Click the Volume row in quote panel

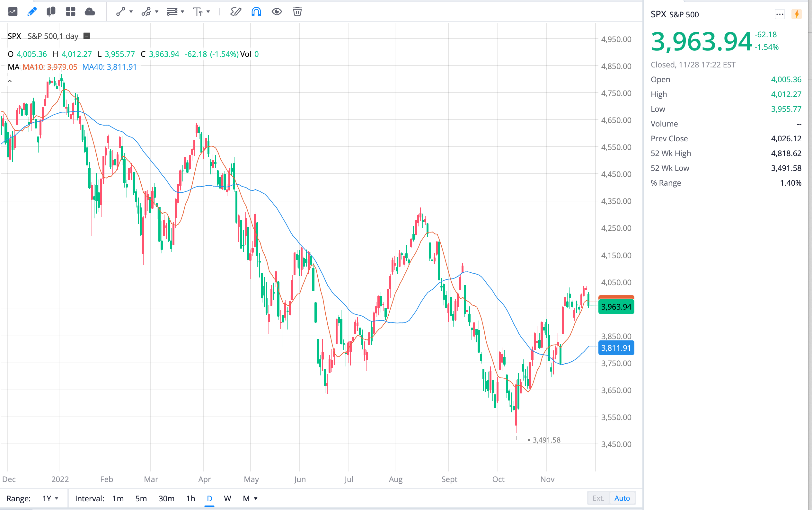[726, 124]
